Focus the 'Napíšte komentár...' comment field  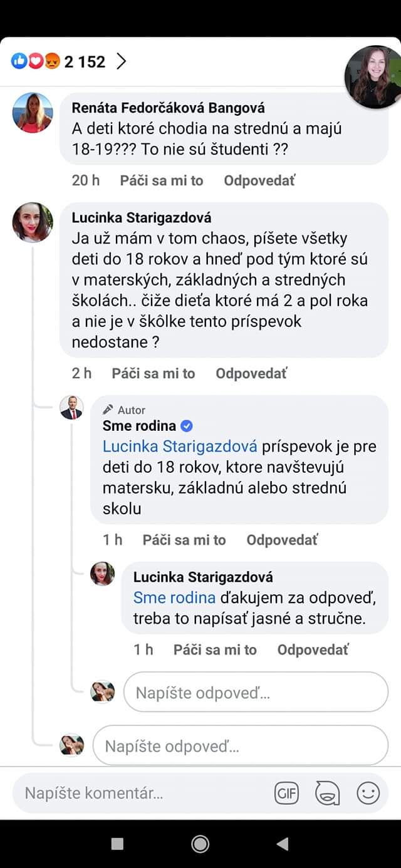pos(138,793)
